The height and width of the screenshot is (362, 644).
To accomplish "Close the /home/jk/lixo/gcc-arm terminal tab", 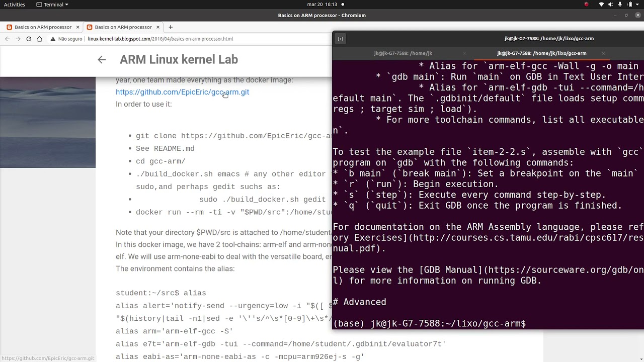I will click(603, 53).
